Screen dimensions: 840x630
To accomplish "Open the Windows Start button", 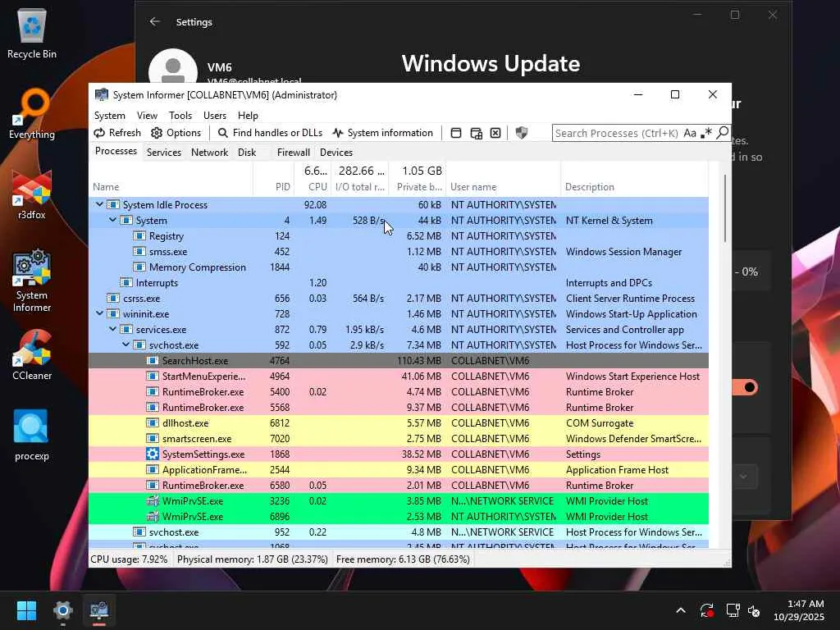I will pyautogui.click(x=26, y=610).
